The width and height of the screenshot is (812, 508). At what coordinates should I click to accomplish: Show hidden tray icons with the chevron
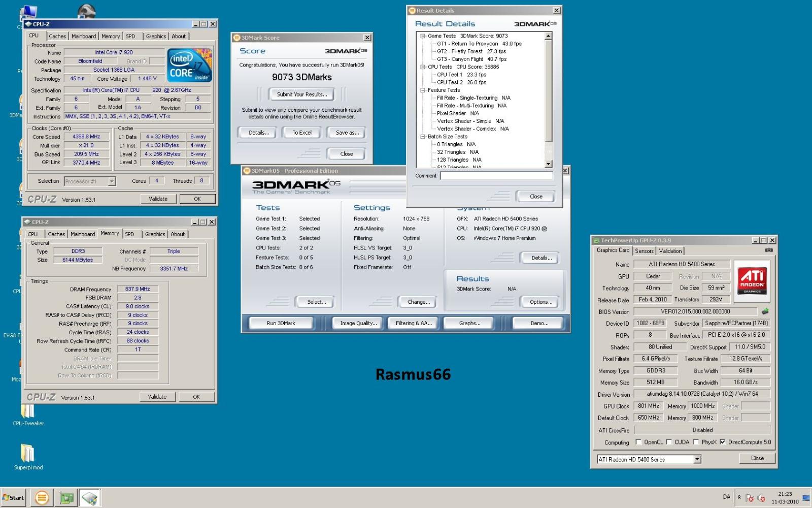(739, 497)
